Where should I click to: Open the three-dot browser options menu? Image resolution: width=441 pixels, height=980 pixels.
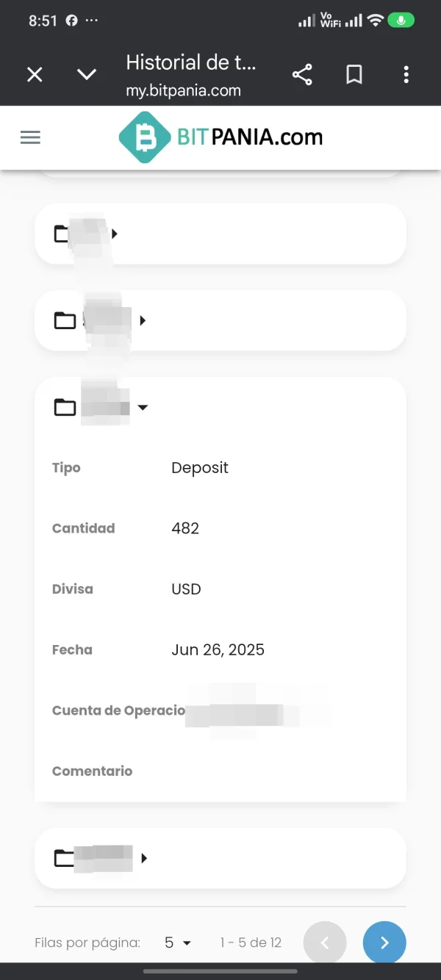tap(406, 74)
